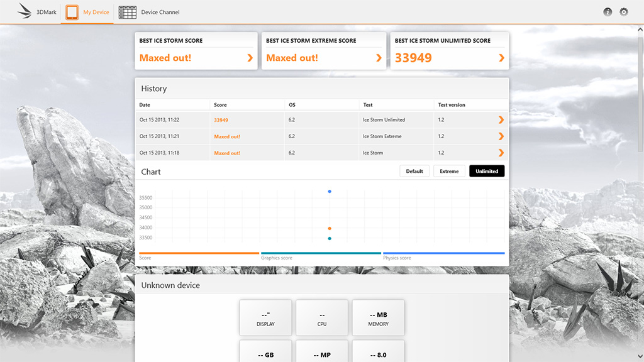Screen dimensions: 644x362
Task: Select the Default chart button
Action: click(414, 171)
